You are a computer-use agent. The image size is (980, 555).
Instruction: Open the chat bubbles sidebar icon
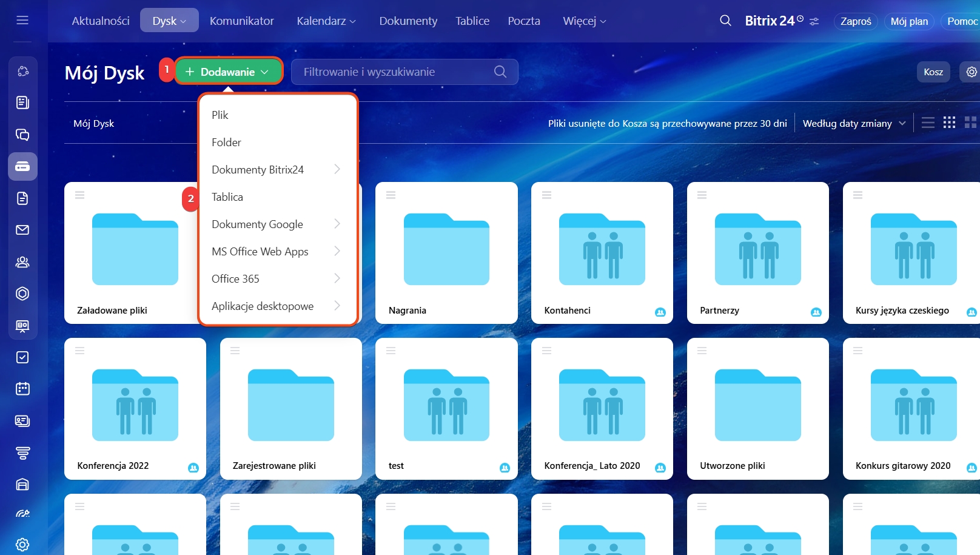point(22,135)
